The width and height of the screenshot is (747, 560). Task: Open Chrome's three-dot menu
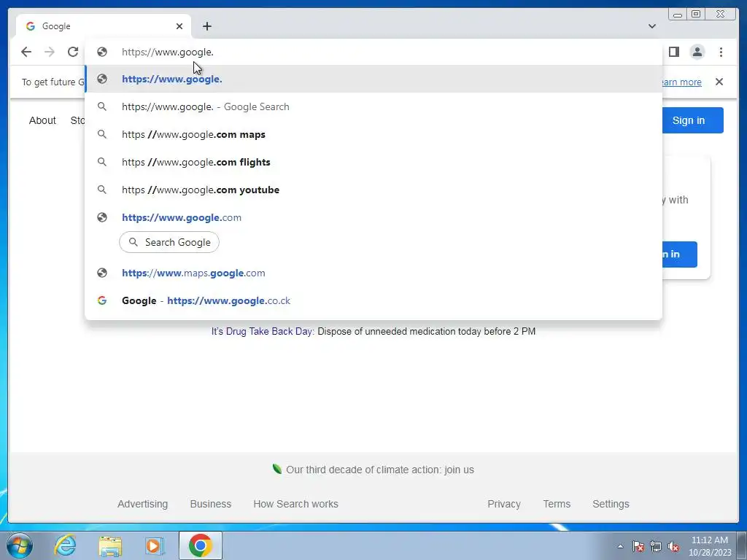point(721,52)
